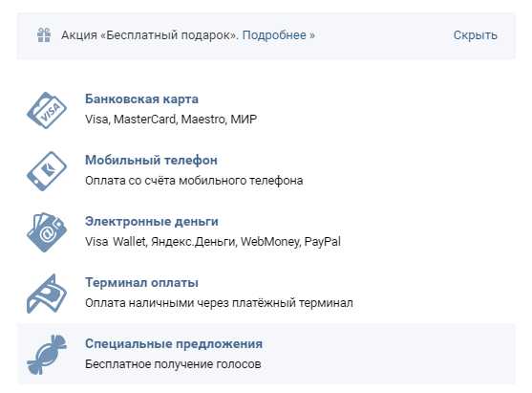Screen dimensions: 532x393
Task: Select the Мобильный телефон heading
Action: pyautogui.click(x=151, y=160)
